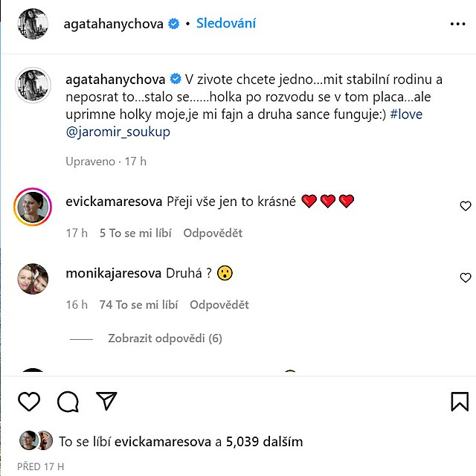
Task: Reply to evickamaresova's comment via Odpovědět
Action: click(x=213, y=233)
